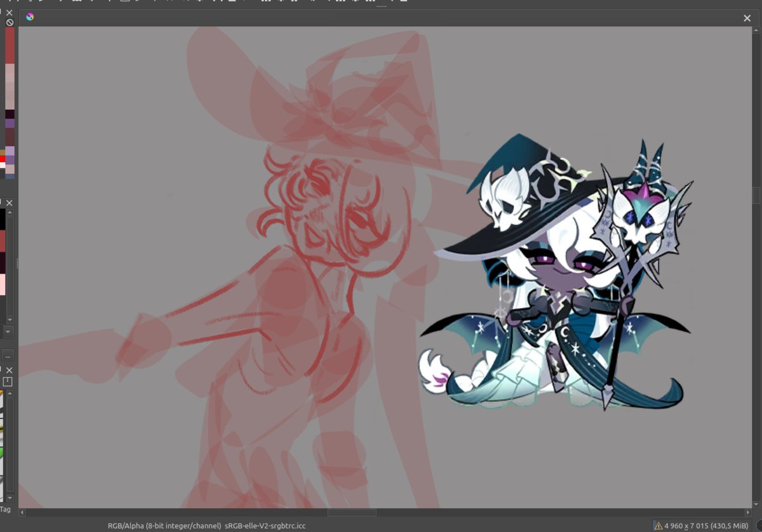Click brush presets scrollbar down arrow
Image resolution: width=762 pixels, height=532 pixels.
click(x=9, y=497)
